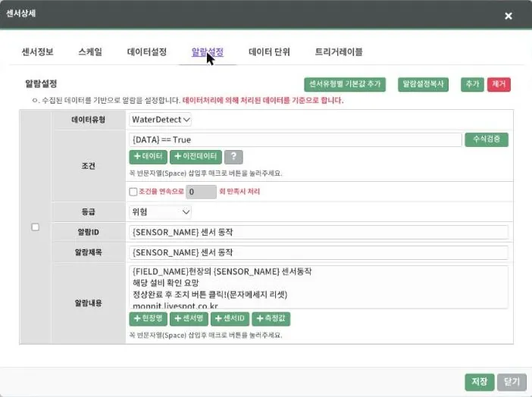Viewport: 532px width, 397px height.
Task: Open the 데이터설정 tab
Action: point(147,52)
